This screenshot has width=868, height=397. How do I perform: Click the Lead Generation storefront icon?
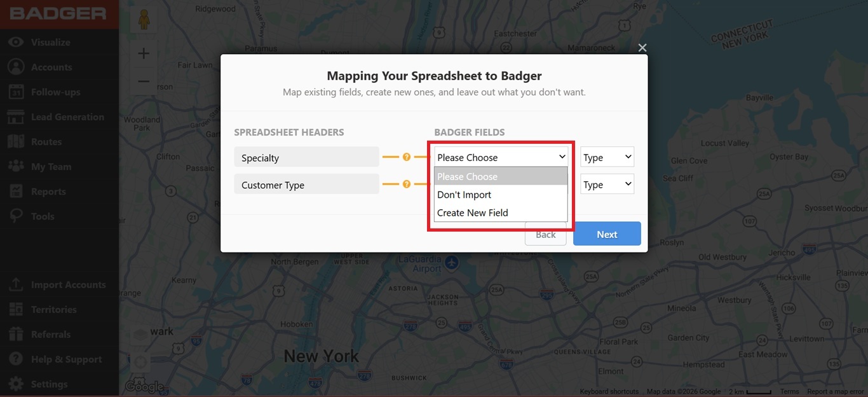(16, 116)
